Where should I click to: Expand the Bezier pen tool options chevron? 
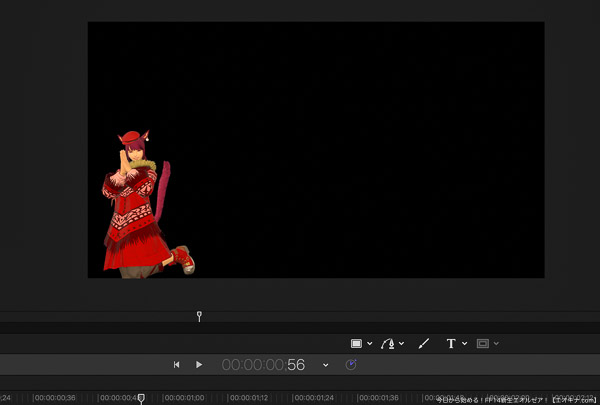(x=401, y=343)
